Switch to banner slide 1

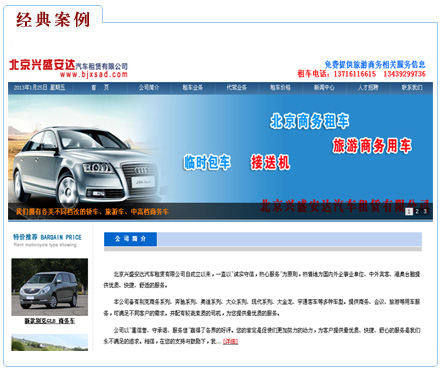pyautogui.click(x=409, y=211)
